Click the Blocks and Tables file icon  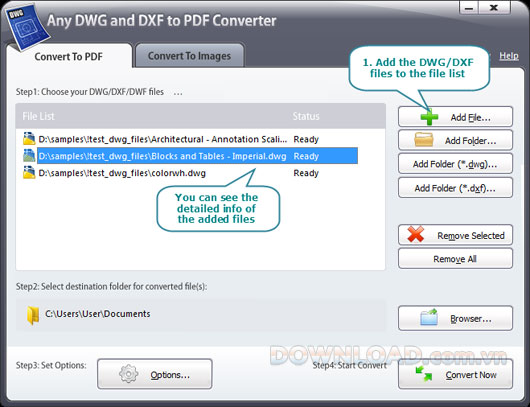coord(29,156)
